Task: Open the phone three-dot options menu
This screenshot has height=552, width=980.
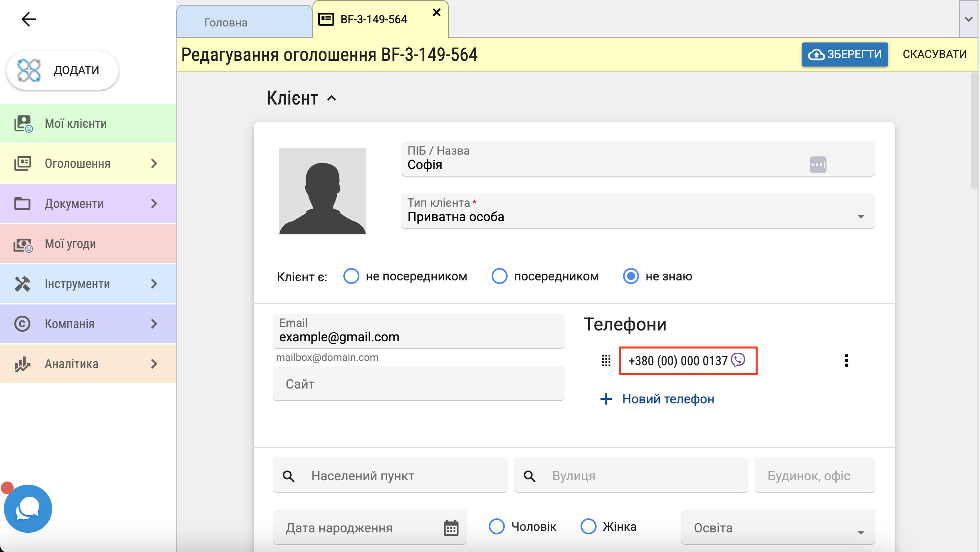Action: (846, 361)
